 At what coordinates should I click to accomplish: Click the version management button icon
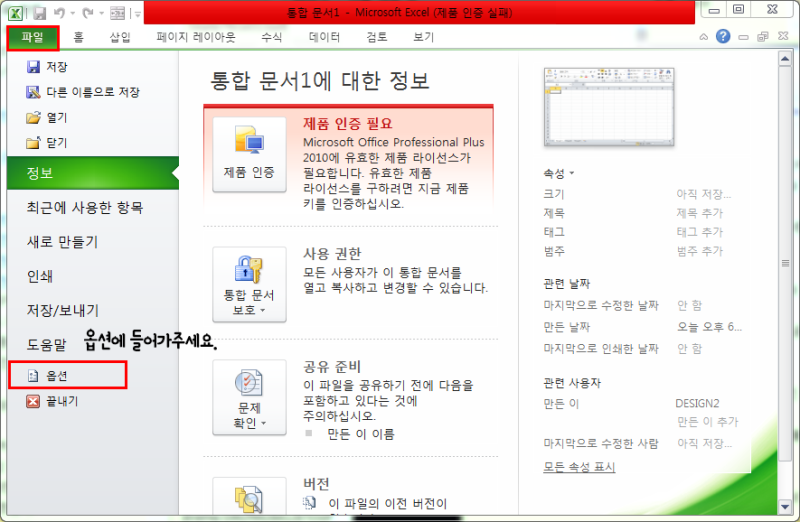[249, 498]
